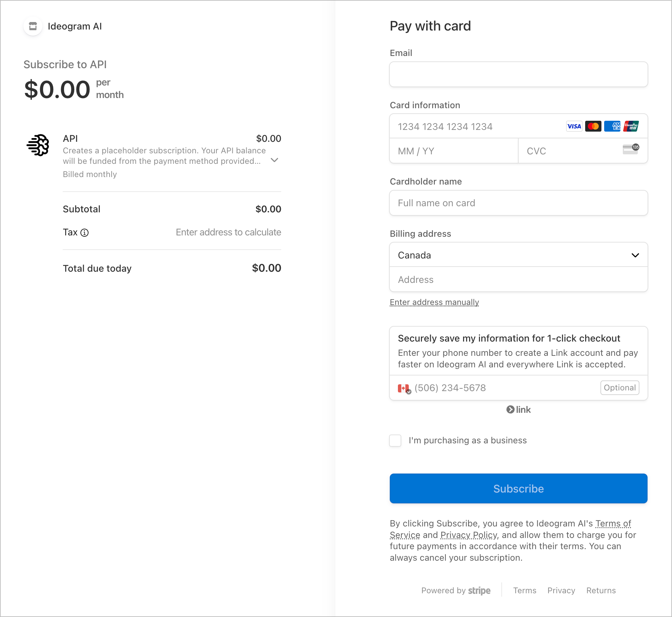Click the UnionPay card icon

point(631,126)
